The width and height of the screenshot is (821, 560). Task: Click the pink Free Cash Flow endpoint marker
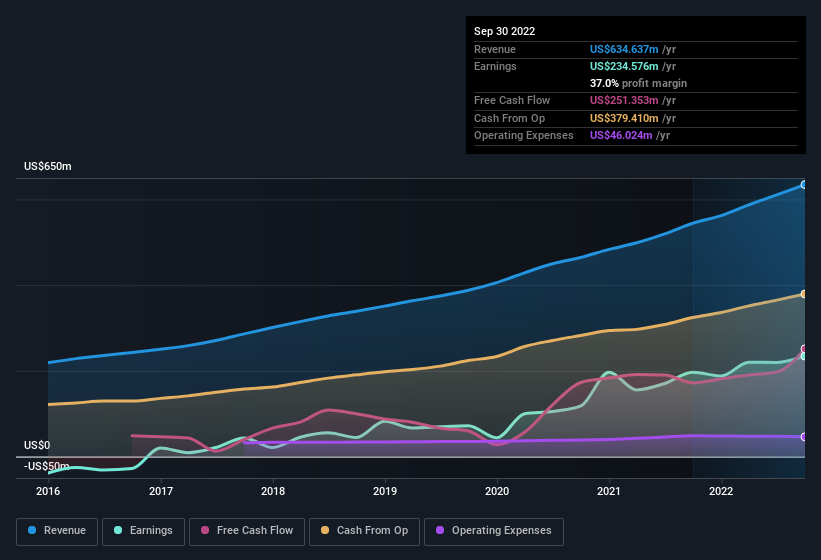pyautogui.click(x=804, y=349)
